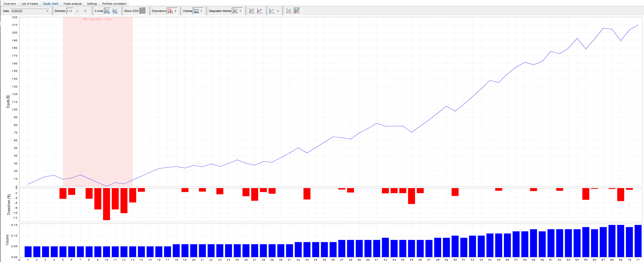The image size is (644, 262).
Task: Click the 'Max stagnation: 1 days' label
Action: (98, 19)
